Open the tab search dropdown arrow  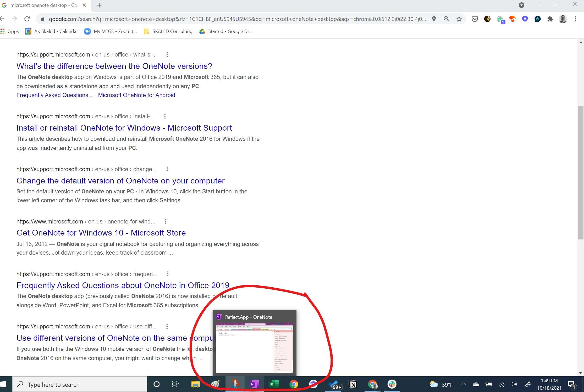tap(522, 5)
